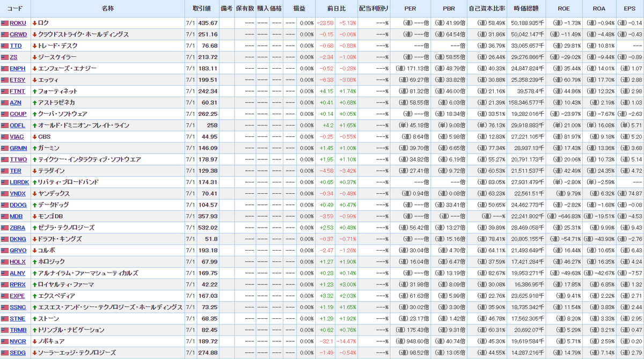The image size is (644, 359).
Task: Click the US flag icon beside LBRDK
Action: coord(5,182)
